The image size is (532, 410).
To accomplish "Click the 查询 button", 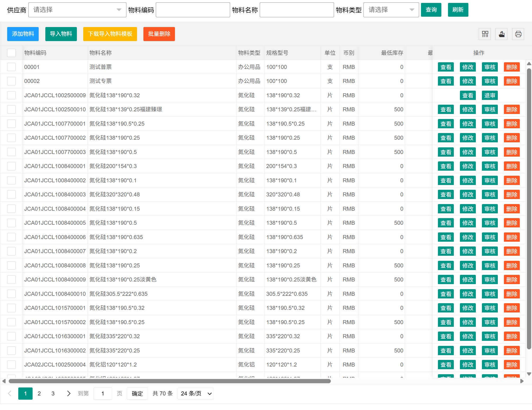I will coord(431,10).
